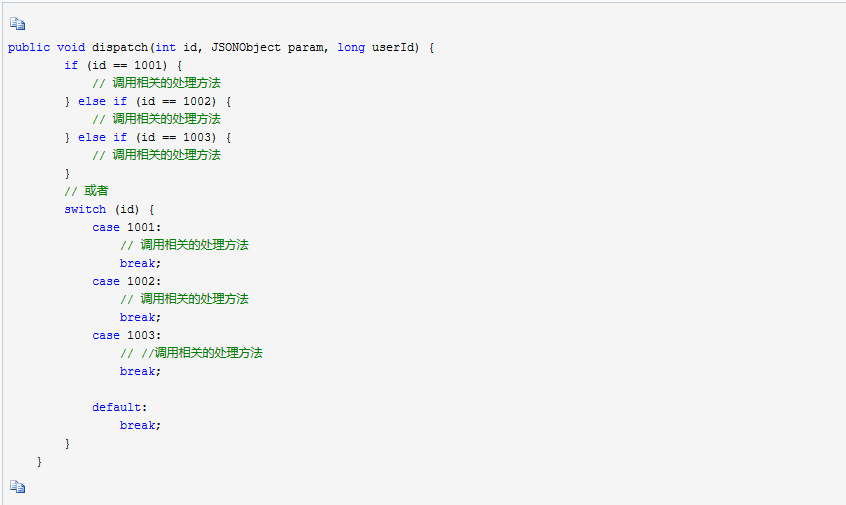Click the comment '// //调用相关的处理方法'
The image size is (846, 505).
[191, 353]
